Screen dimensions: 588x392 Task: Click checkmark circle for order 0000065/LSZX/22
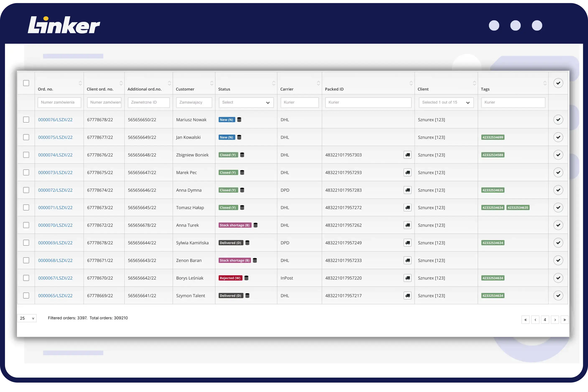click(558, 296)
